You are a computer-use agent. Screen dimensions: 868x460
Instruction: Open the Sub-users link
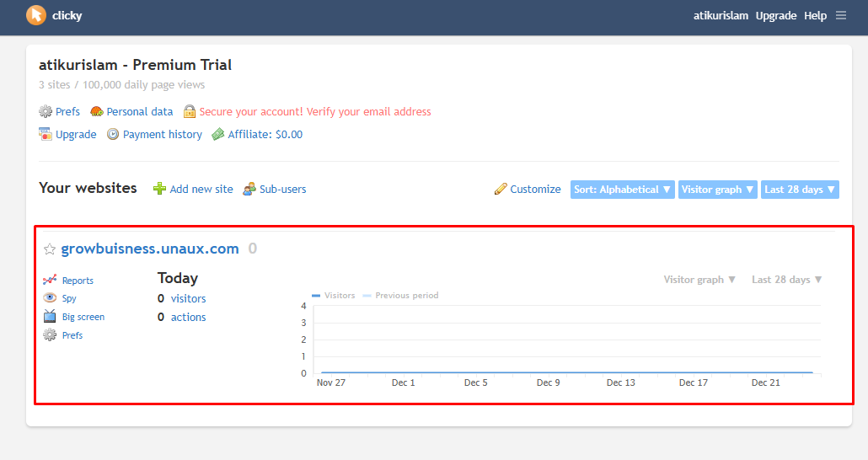point(283,189)
